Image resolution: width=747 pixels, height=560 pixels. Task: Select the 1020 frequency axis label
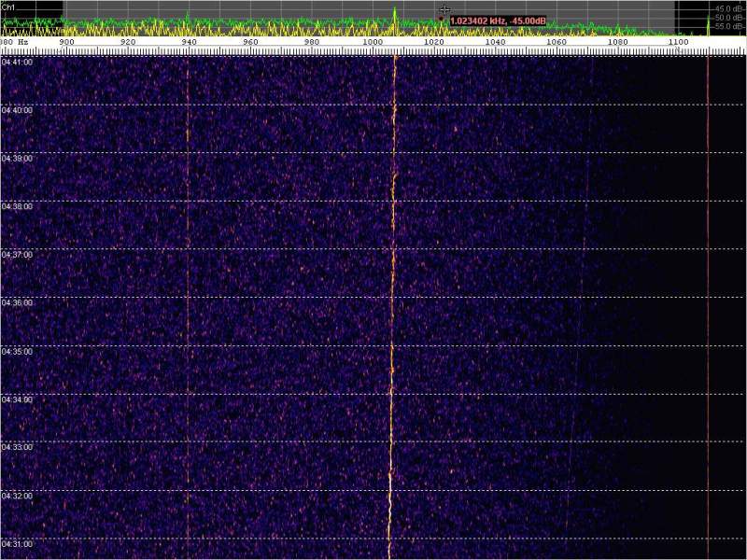pos(433,42)
